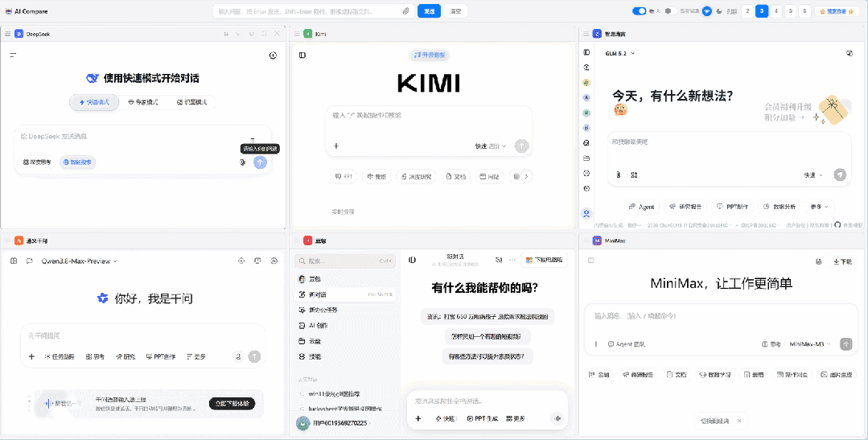
Task: Expand more Kimi shortcut chips with the right arrow
Action: [x=527, y=176]
